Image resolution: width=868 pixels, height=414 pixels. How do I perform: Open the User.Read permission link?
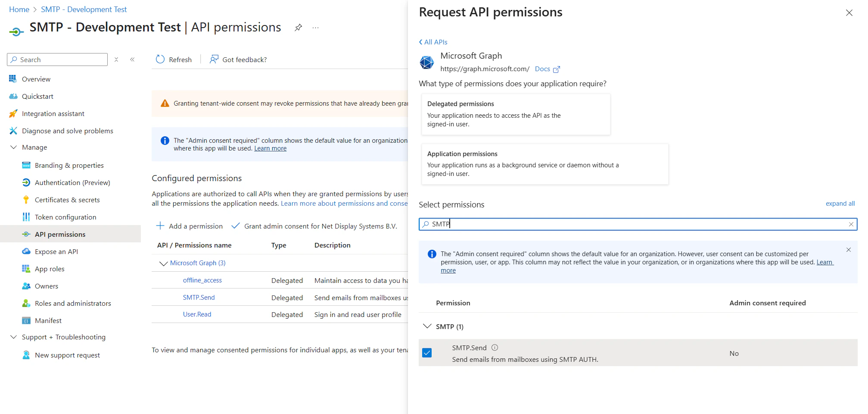(x=197, y=314)
